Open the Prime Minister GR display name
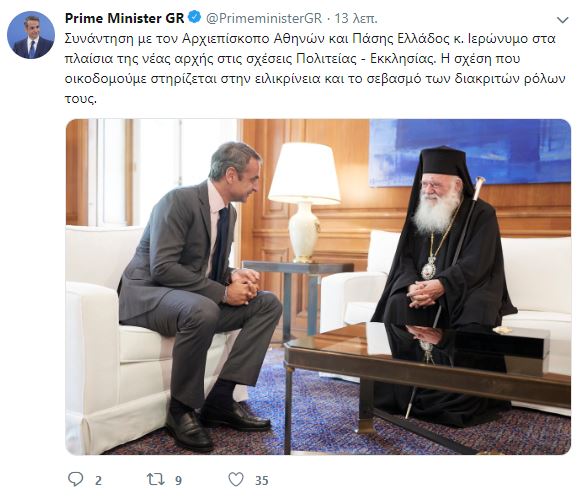Screen dimensions: 581x497 tap(124, 18)
